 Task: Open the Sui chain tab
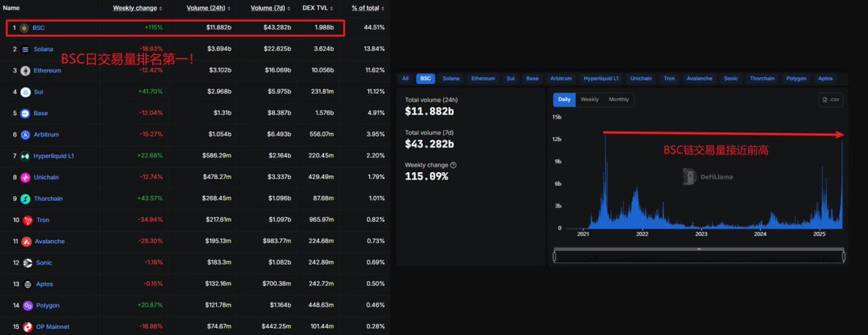point(510,78)
